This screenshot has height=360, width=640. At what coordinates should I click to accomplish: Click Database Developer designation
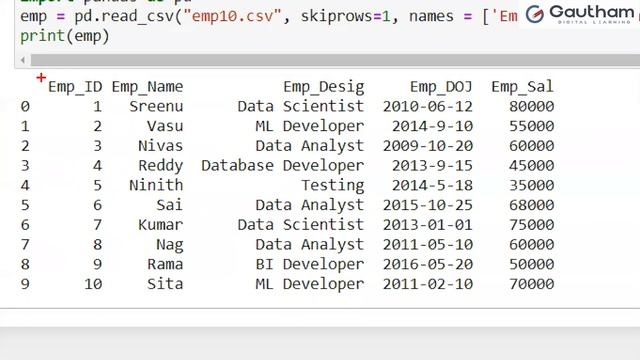click(282, 165)
